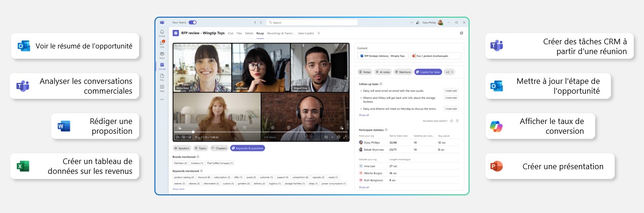644x213 pixels.
Task: Open Calendar in the Teams sidebar
Action: pos(162,66)
